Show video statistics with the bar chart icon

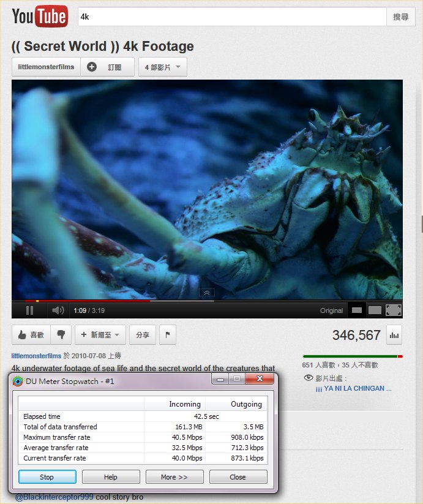394,335
